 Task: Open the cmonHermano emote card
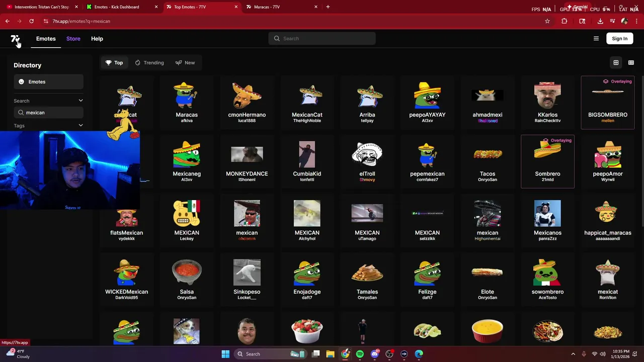pyautogui.click(x=247, y=103)
